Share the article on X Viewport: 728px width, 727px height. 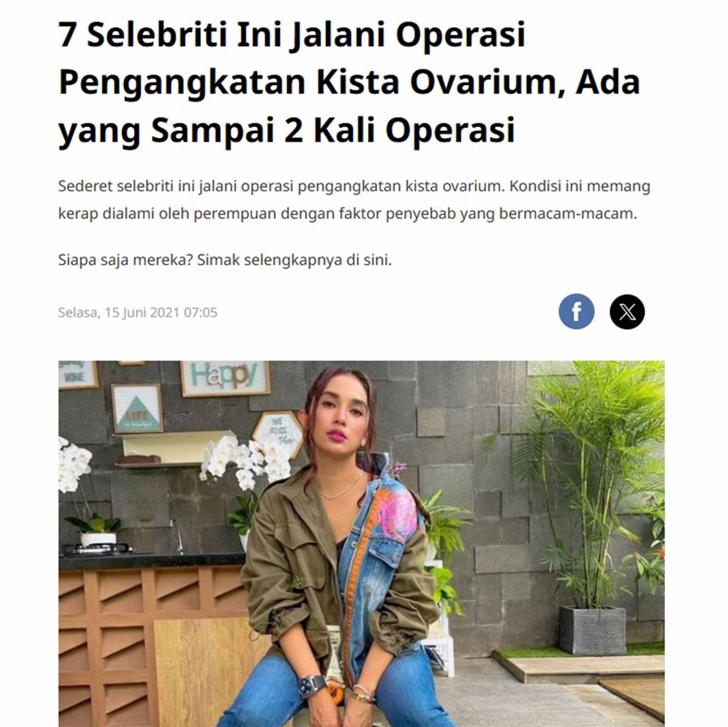[x=627, y=311]
